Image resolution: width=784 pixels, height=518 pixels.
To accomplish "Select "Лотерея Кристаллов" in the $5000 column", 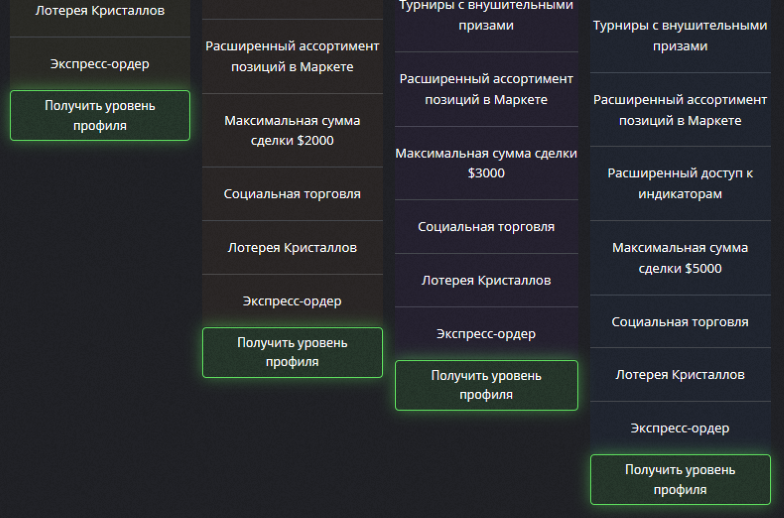I will (680, 374).
